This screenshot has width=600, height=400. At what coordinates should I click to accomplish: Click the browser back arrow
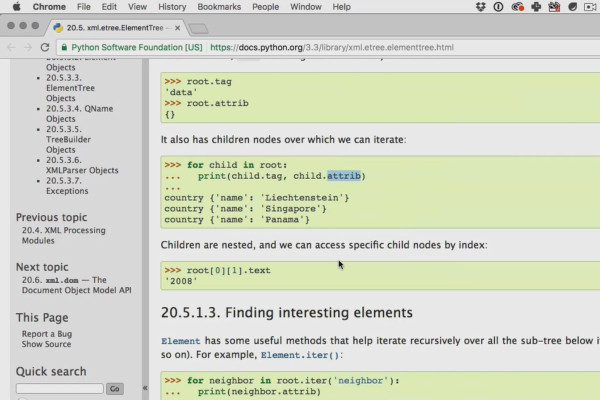[x=9, y=47]
